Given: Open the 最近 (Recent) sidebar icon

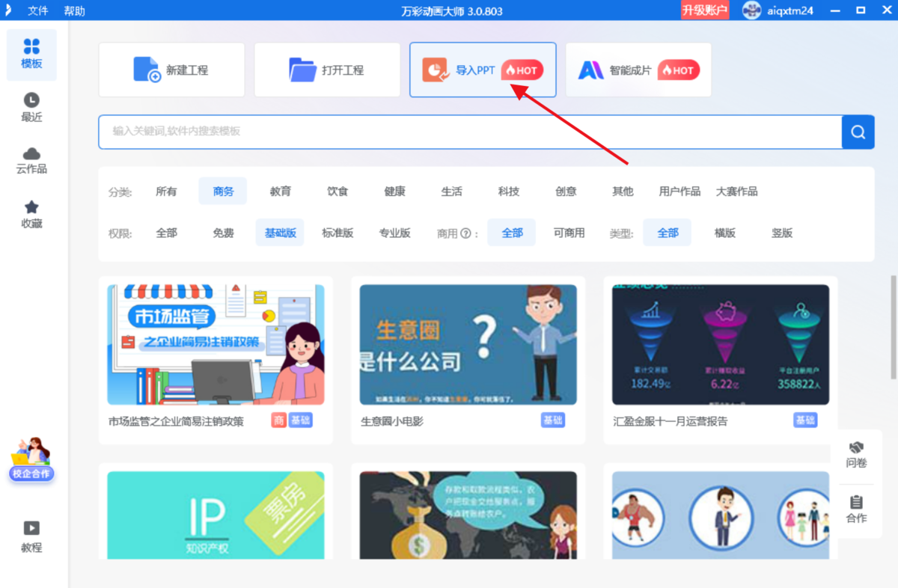Looking at the screenshot, I should pyautogui.click(x=31, y=106).
